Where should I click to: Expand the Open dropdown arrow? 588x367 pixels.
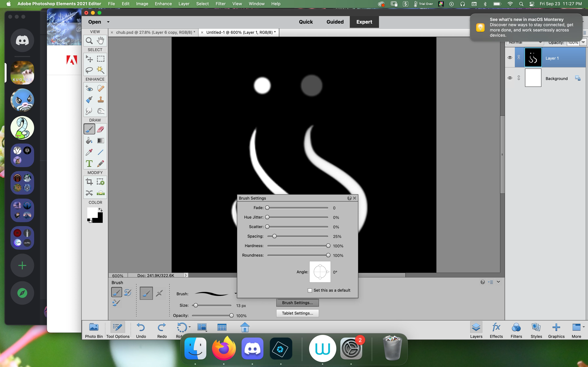[108, 22]
